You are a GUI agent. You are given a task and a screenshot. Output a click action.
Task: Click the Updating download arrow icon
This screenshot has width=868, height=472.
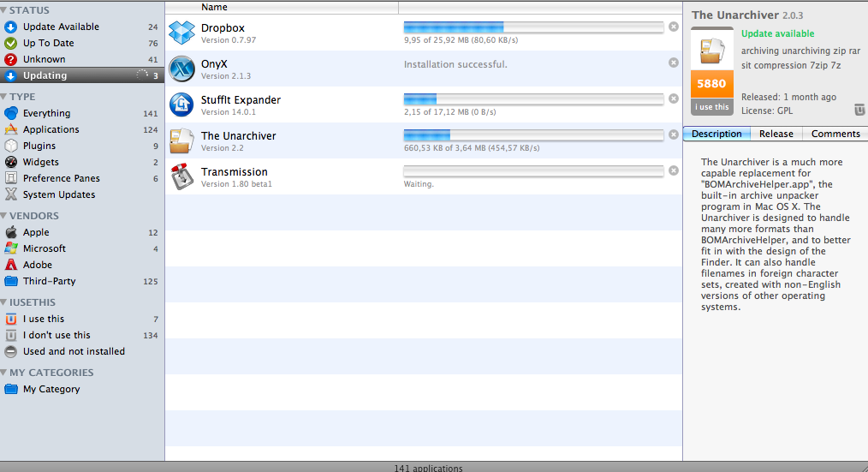[x=10, y=76]
